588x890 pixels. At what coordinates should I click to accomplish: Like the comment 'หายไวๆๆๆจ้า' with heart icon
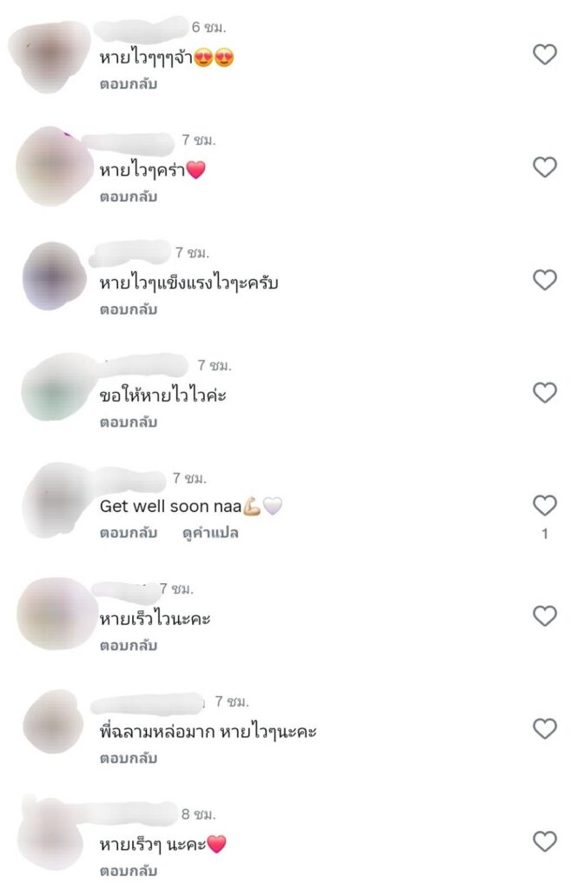click(545, 55)
